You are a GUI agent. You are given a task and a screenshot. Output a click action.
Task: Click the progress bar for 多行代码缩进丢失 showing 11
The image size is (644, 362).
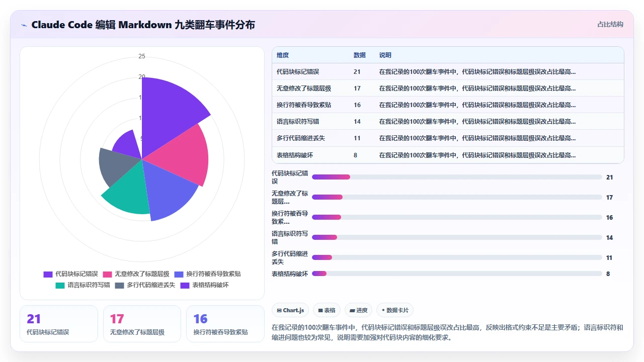(457, 257)
